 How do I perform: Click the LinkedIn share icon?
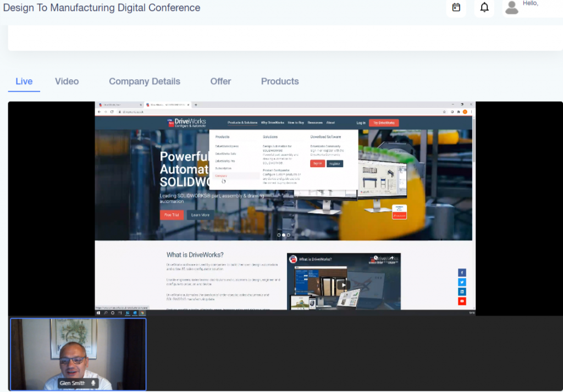pyautogui.click(x=462, y=291)
